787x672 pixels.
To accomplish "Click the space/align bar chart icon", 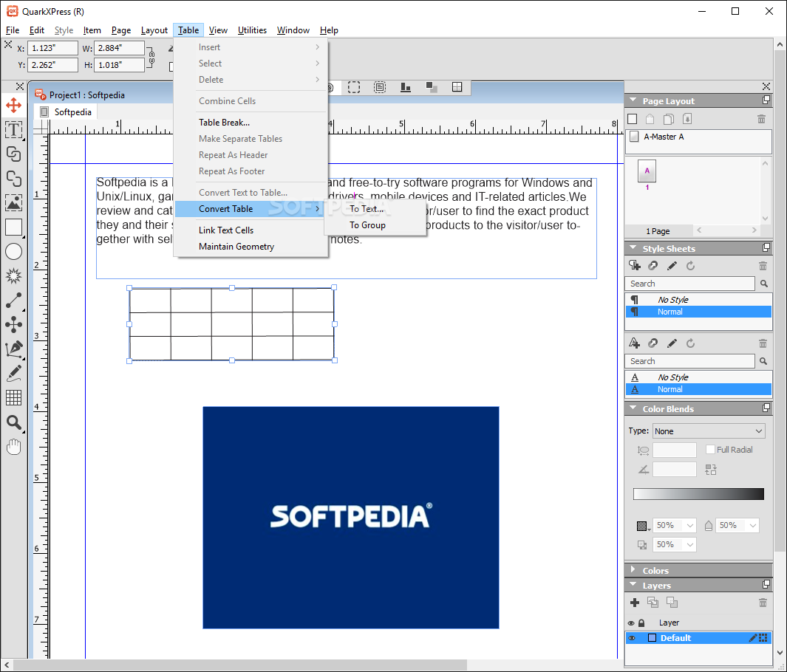I will 406,87.
